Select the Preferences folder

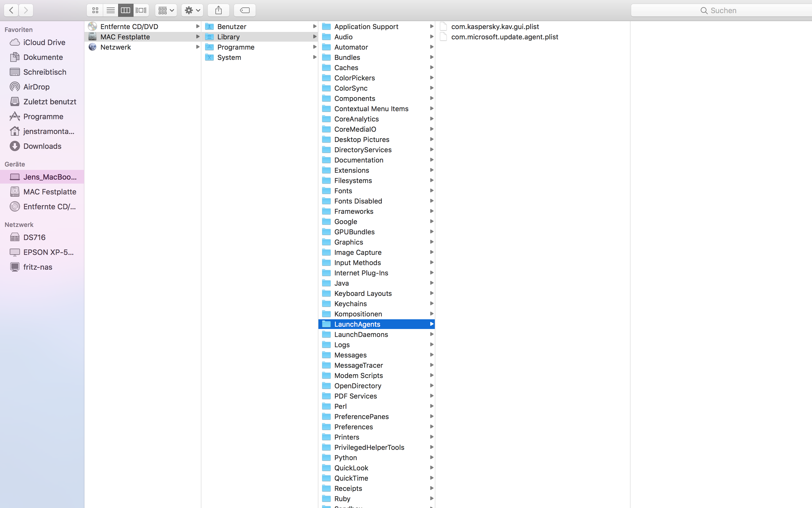pyautogui.click(x=353, y=427)
